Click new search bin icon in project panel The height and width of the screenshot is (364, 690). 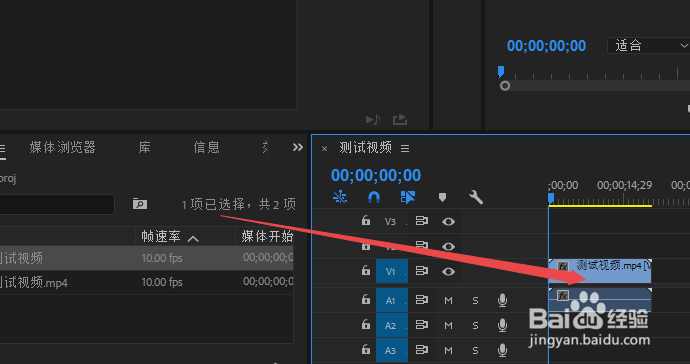pos(140,204)
